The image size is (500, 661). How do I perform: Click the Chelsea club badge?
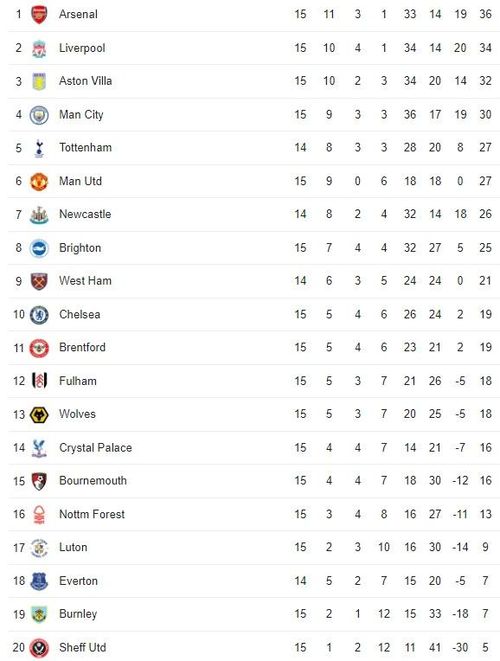[39, 315]
